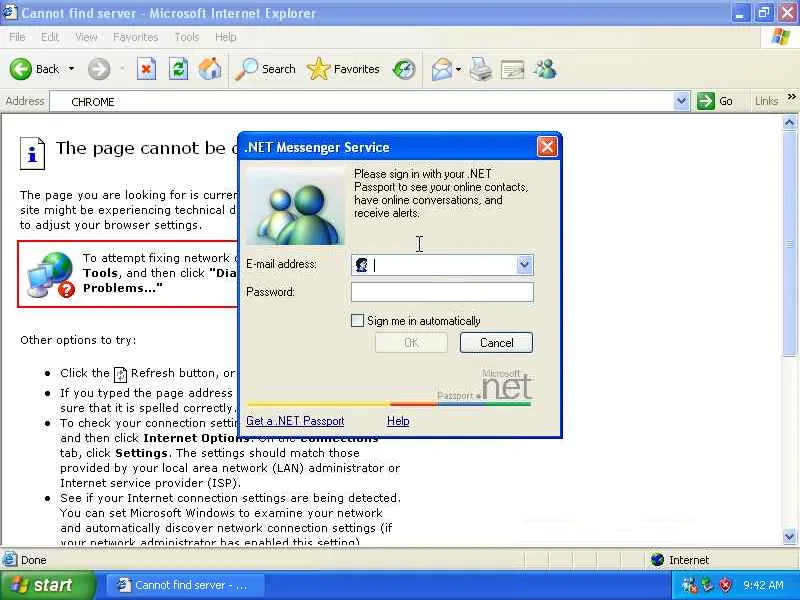Image resolution: width=800 pixels, height=600 pixels.
Task: Click the network diagnose globe icon
Action: pyautogui.click(x=51, y=274)
